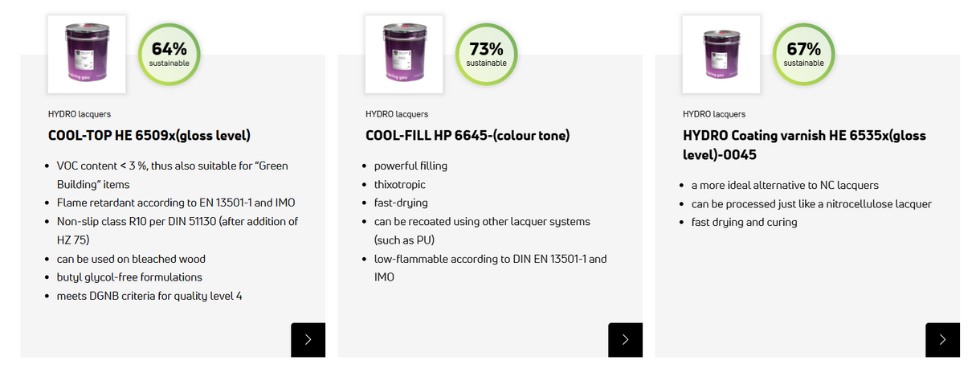Open the COOL-FILL HP 6645-(colour tone) title
The image size is (980, 381).
468,135
